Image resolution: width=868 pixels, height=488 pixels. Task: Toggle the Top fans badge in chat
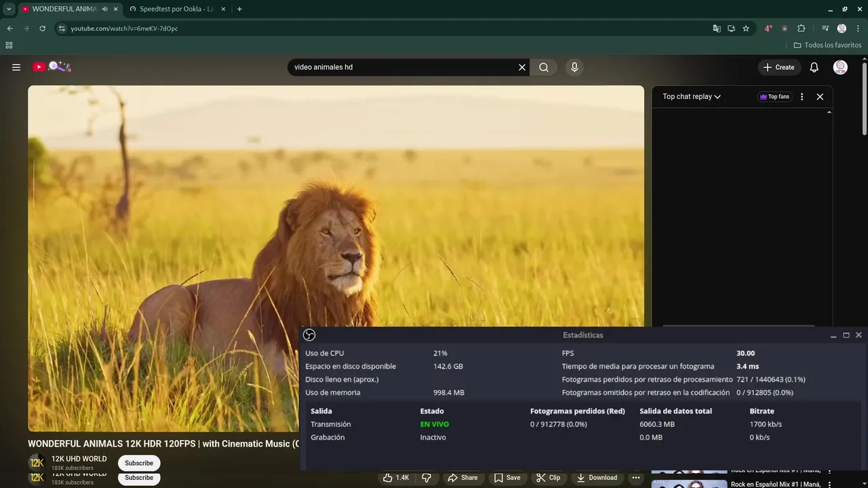coord(775,97)
